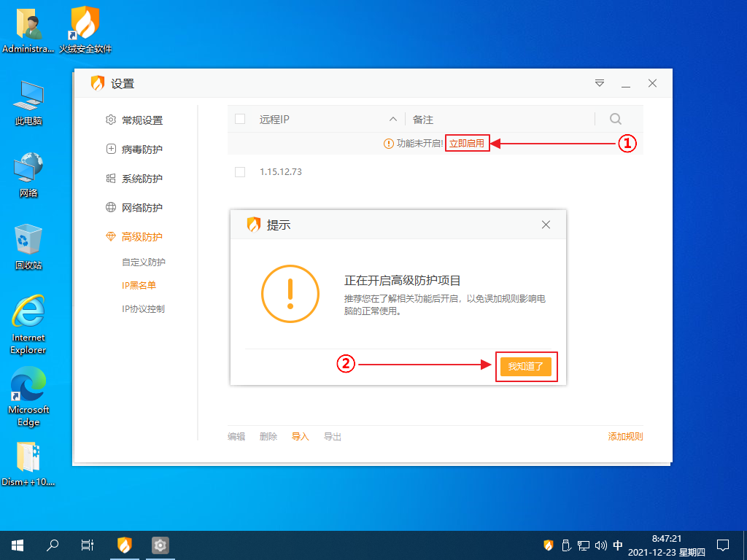
Task: Click 删除 at the bottom
Action: coord(268,436)
